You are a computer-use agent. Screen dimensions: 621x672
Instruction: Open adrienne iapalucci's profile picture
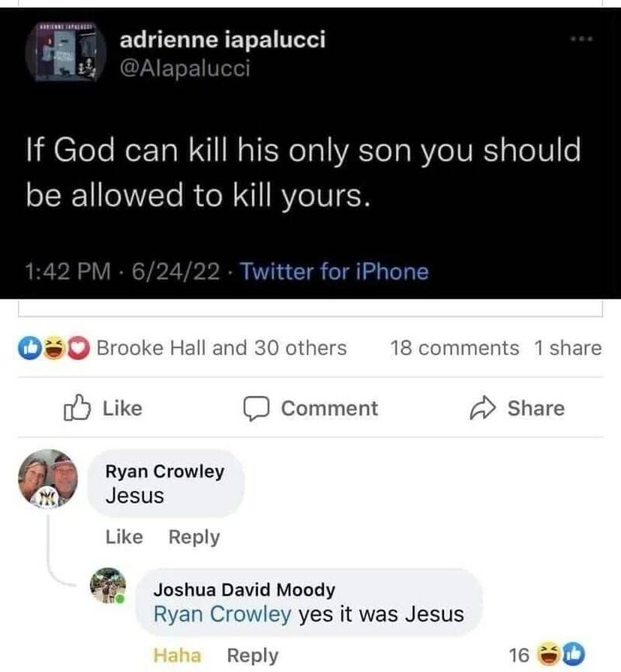[x=61, y=53]
